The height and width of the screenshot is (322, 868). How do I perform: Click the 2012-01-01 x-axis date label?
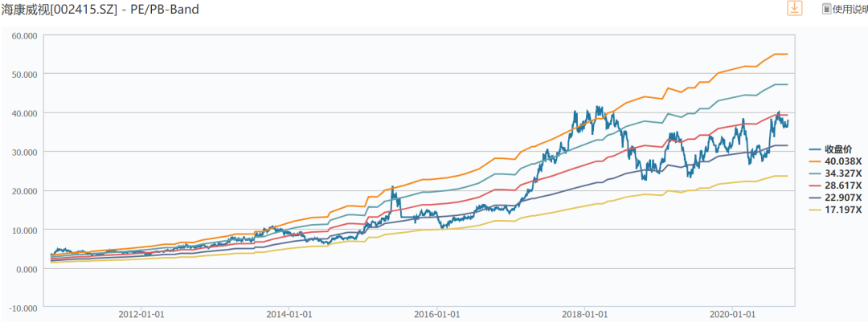point(141,313)
